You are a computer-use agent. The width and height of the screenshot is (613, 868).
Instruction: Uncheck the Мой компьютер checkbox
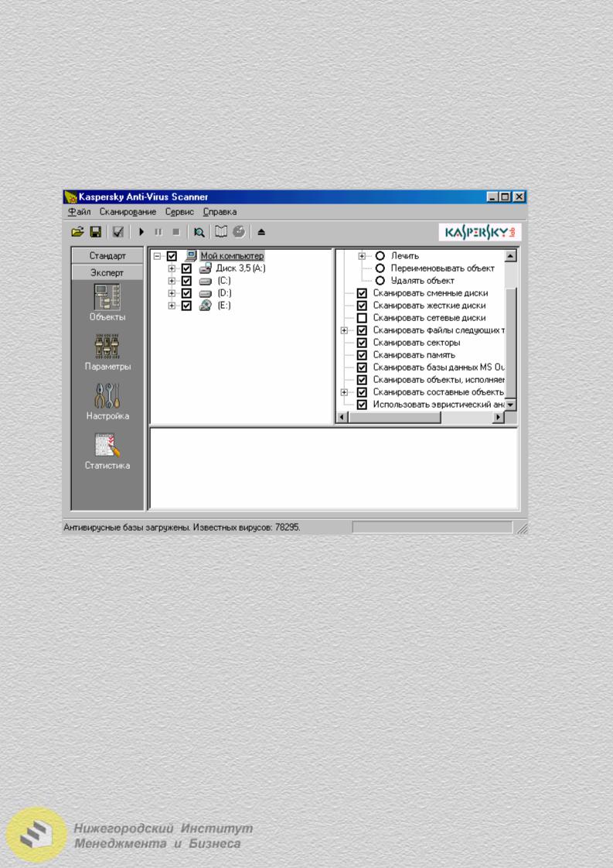click(172, 256)
